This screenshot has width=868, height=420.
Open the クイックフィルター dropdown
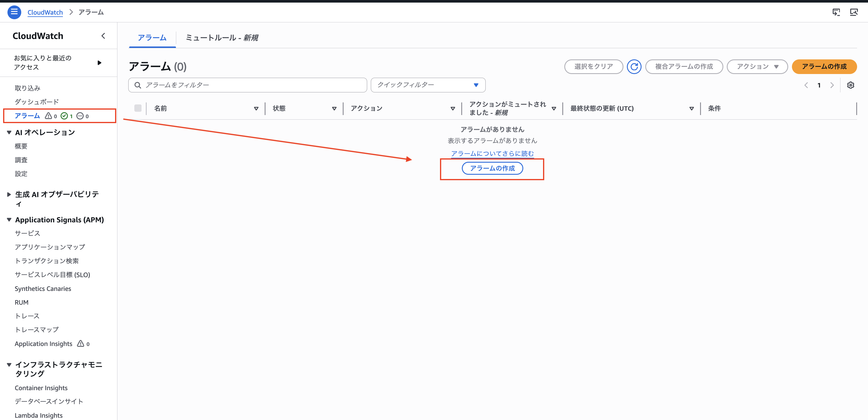tap(428, 85)
